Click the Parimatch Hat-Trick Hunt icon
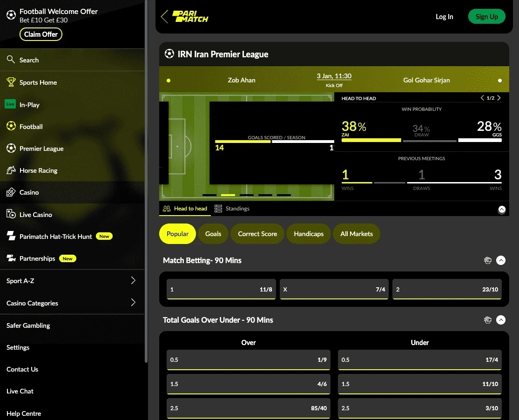Viewport: 519px width, 420px height. [11, 236]
